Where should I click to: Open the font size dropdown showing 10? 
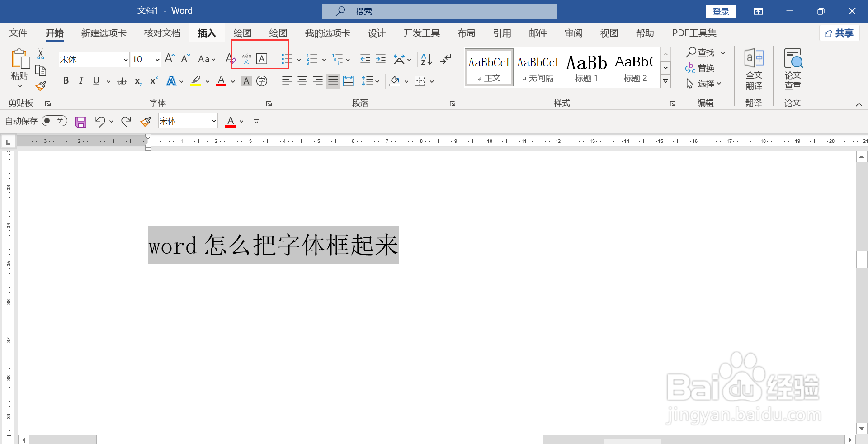coord(157,60)
